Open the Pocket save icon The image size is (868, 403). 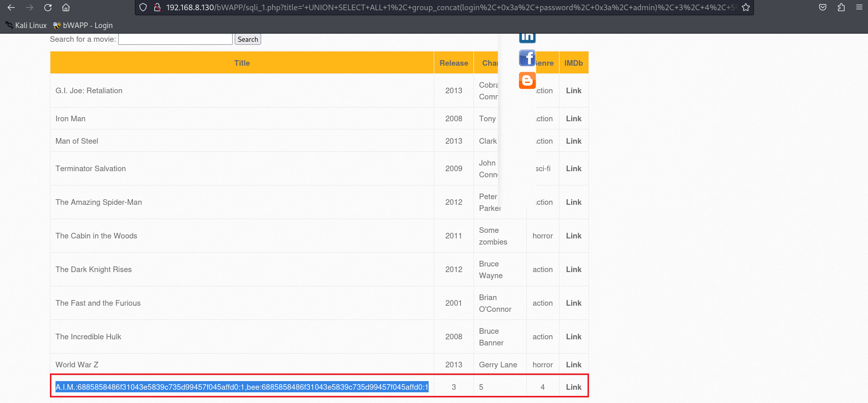823,8
